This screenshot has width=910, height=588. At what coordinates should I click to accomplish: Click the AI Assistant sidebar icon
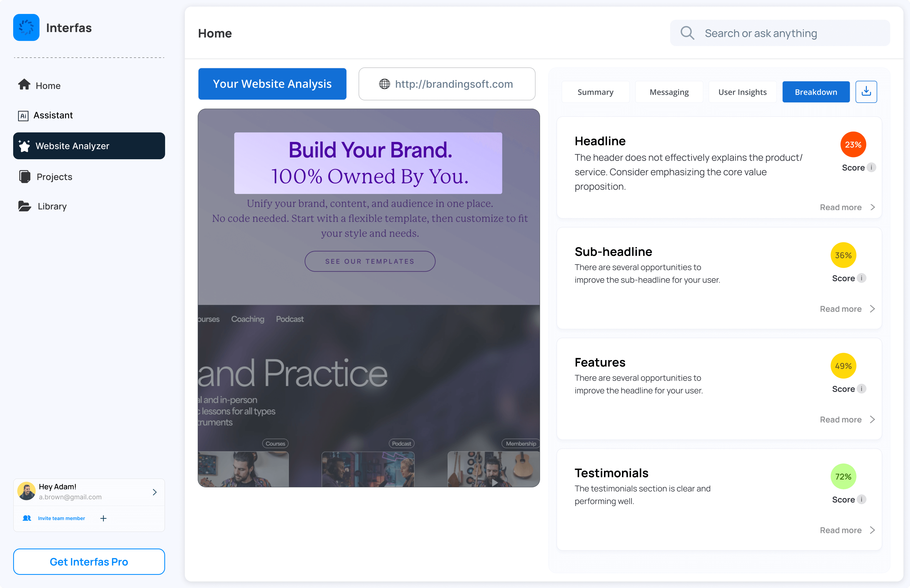coord(23,116)
